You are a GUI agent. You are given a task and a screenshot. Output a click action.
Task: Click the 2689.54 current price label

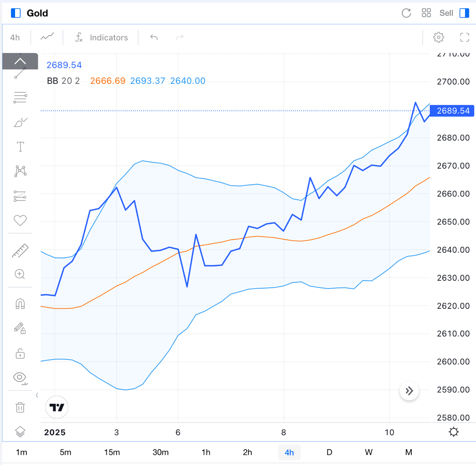452,111
